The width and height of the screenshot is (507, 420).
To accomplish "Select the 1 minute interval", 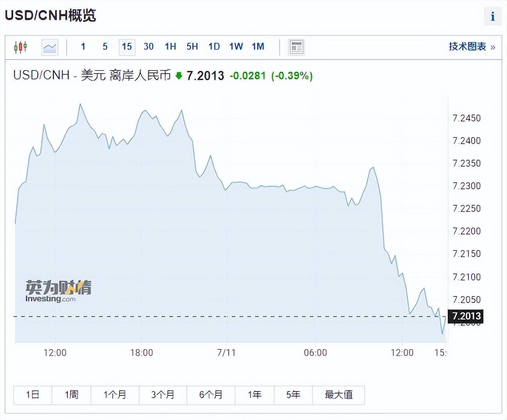I will tap(83, 47).
